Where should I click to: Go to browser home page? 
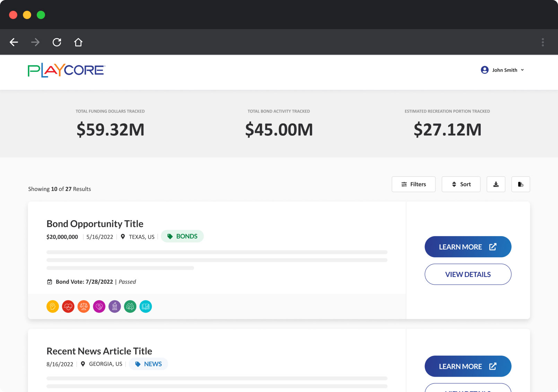pos(78,42)
